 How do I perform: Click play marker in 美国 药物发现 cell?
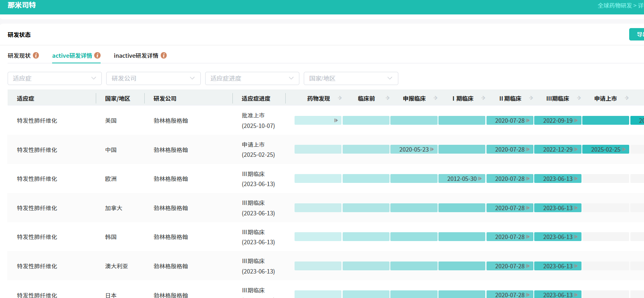[x=336, y=120]
